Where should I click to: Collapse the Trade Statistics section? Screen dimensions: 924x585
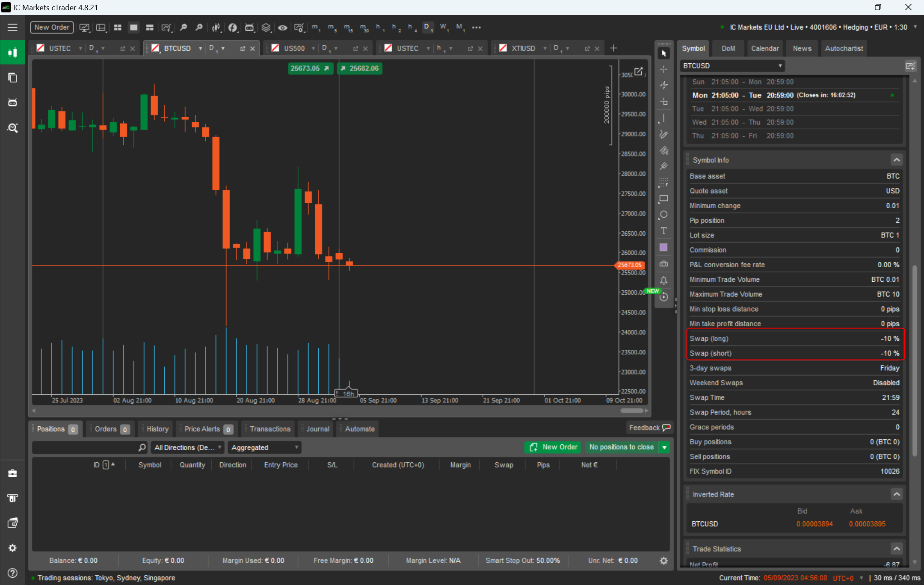(897, 549)
